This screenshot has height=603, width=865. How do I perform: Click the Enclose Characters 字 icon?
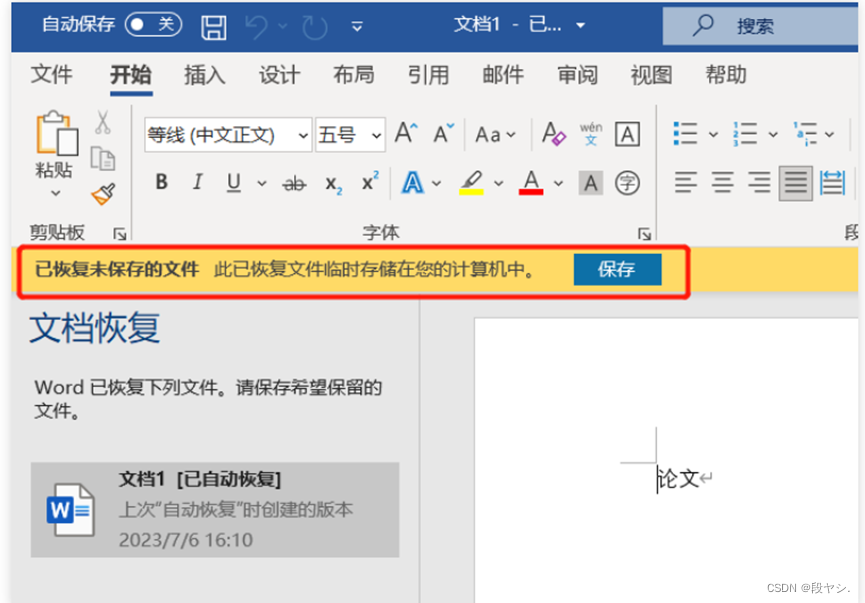(627, 183)
